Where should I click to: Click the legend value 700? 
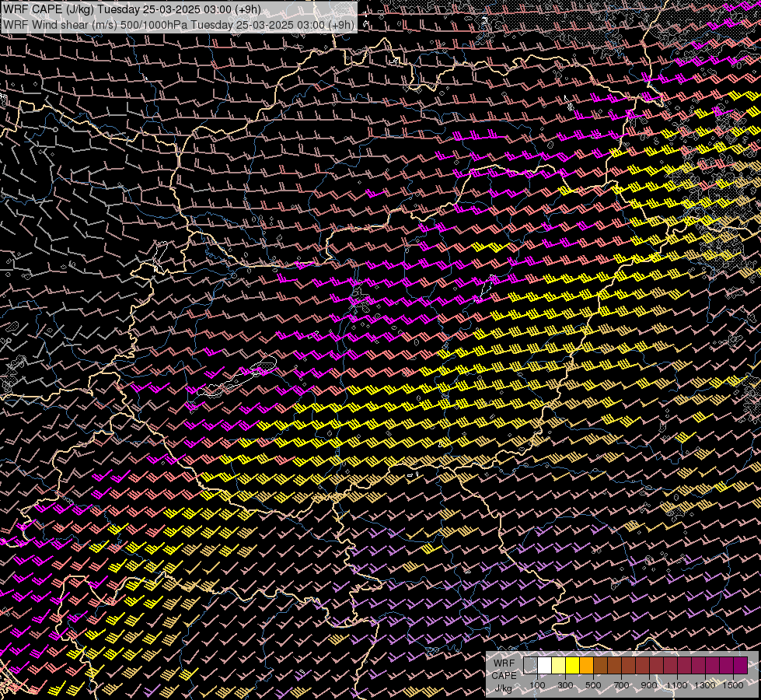click(621, 685)
